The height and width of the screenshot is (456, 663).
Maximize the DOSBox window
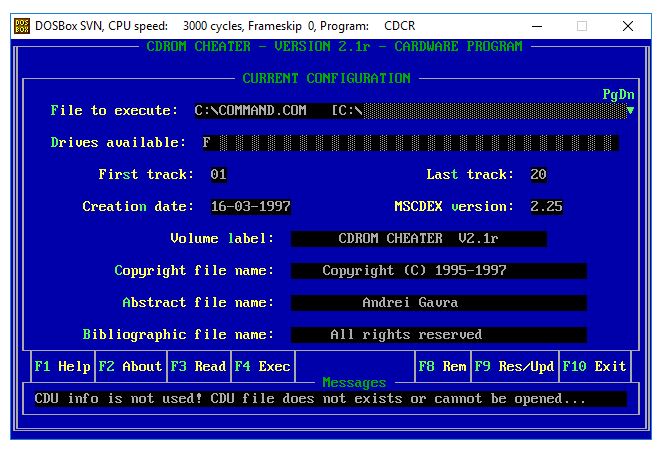(582, 26)
